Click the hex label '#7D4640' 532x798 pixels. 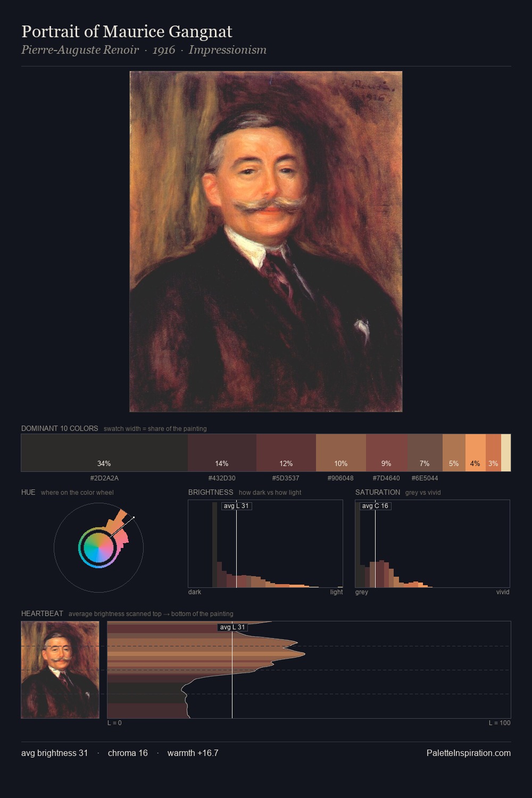pos(386,478)
